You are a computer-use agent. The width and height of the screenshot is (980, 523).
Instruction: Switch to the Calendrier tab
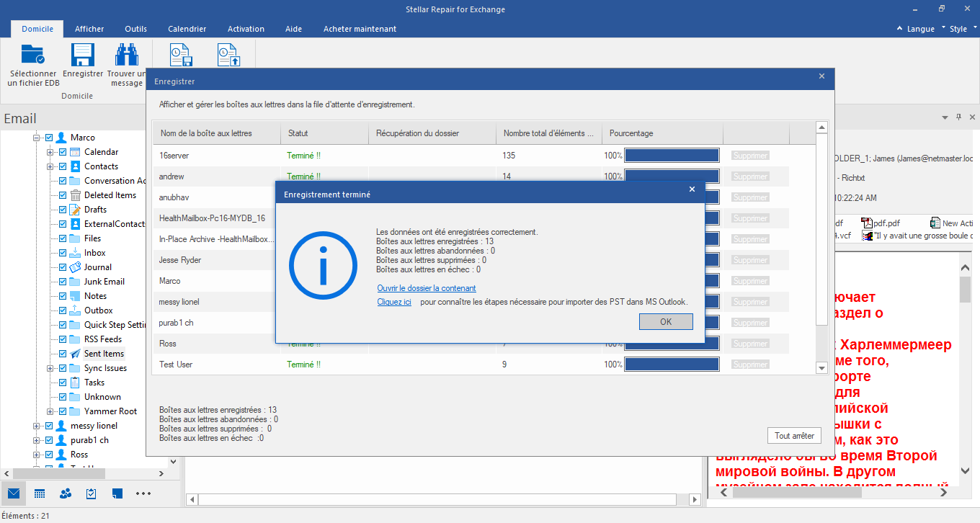point(187,29)
